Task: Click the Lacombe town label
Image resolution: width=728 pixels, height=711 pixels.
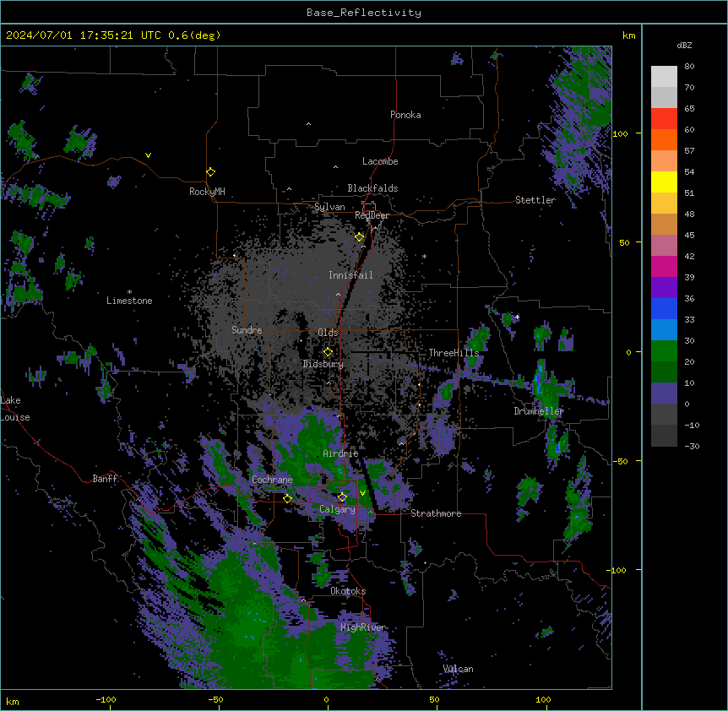Action: (380, 161)
